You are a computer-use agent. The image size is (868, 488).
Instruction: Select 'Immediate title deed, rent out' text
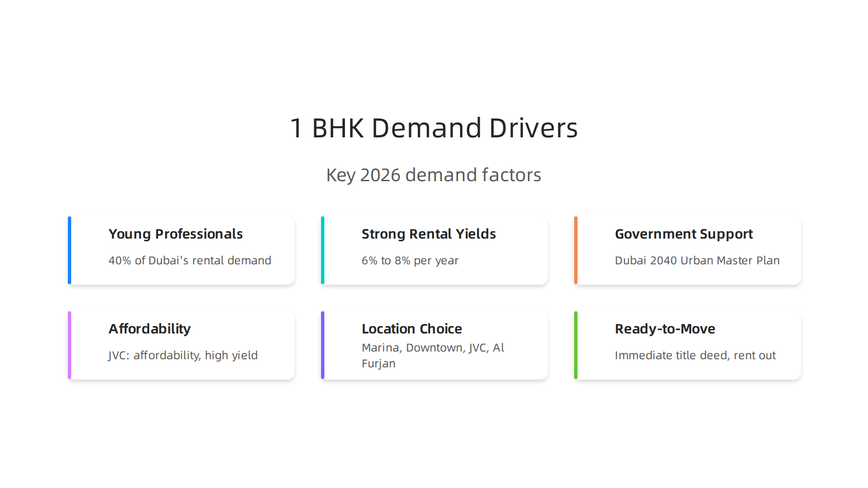coord(695,356)
